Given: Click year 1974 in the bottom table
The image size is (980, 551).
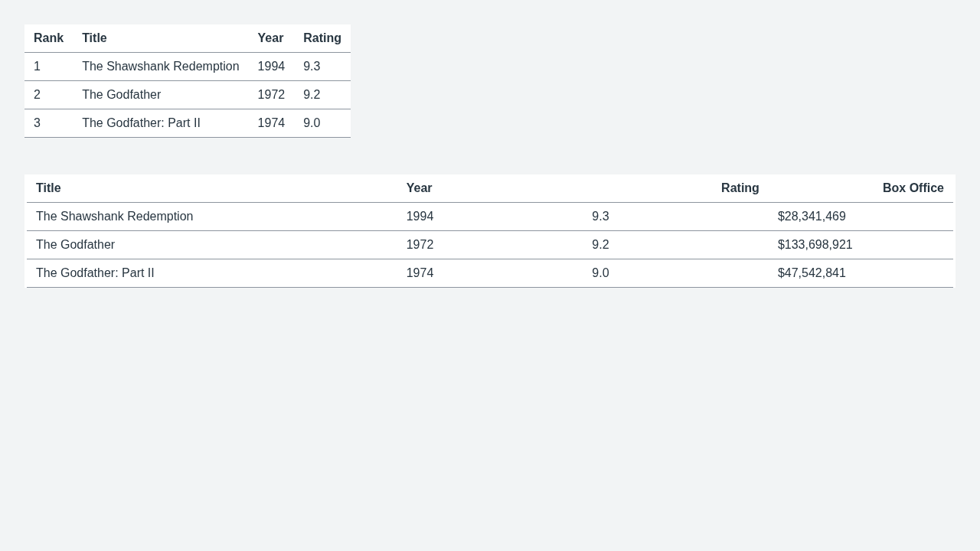Looking at the screenshot, I should 420,273.
